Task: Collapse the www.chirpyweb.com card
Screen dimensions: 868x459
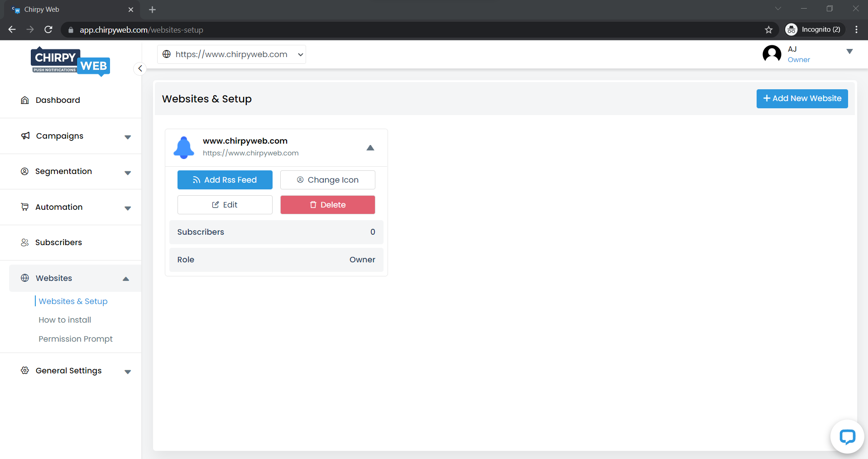Action: pos(370,148)
